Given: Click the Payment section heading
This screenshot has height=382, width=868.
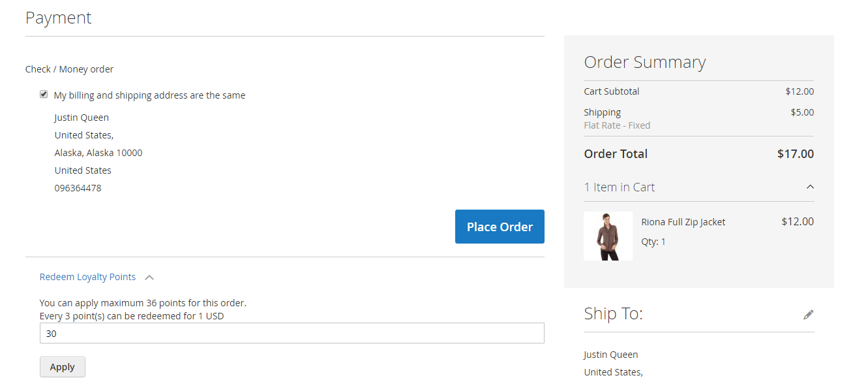Looking at the screenshot, I should (x=59, y=18).
